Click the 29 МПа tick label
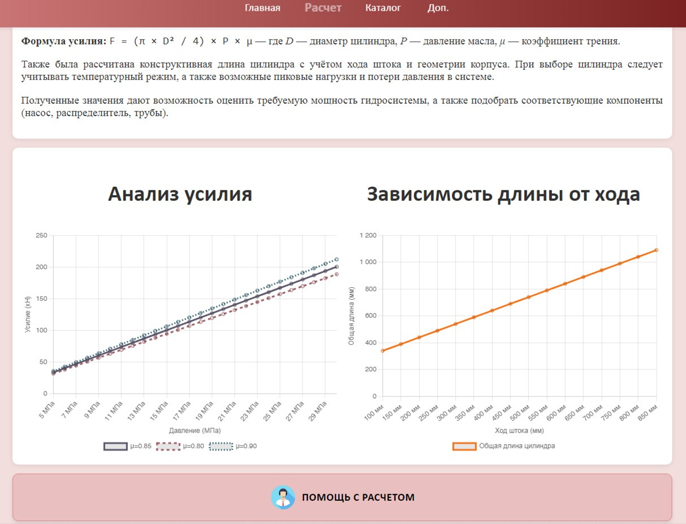Screen dimensions: 686x524 tap(318, 411)
